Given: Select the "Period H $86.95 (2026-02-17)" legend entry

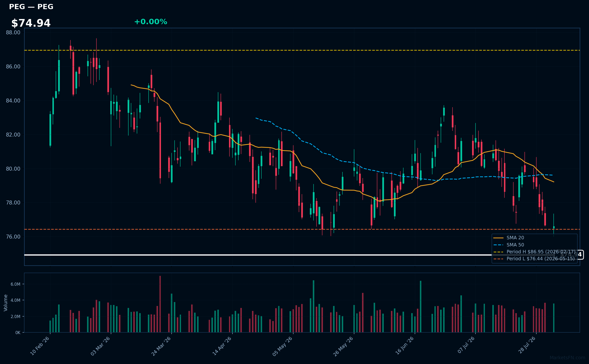Looking at the screenshot, I should (x=541, y=252).
